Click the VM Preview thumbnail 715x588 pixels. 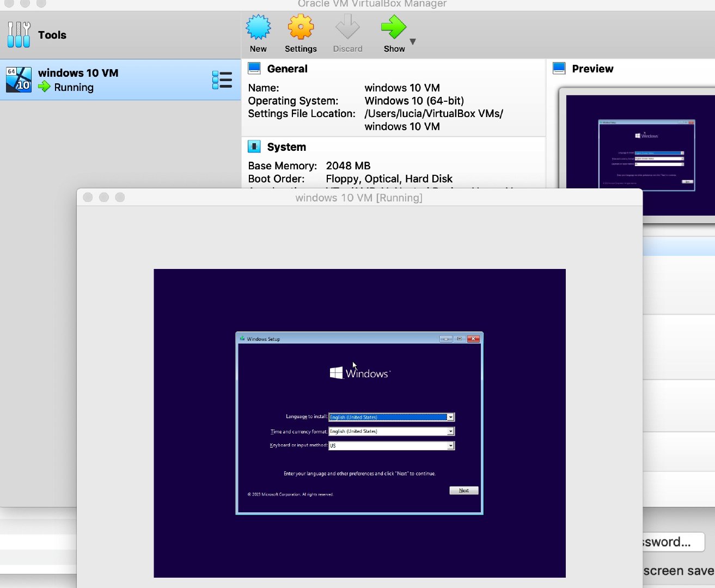point(640,155)
